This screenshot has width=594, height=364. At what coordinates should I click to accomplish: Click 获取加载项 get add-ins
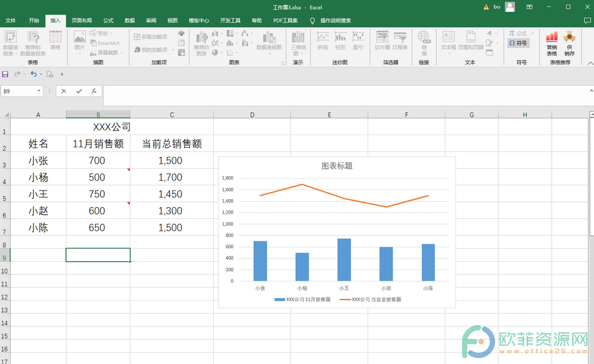(150, 37)
